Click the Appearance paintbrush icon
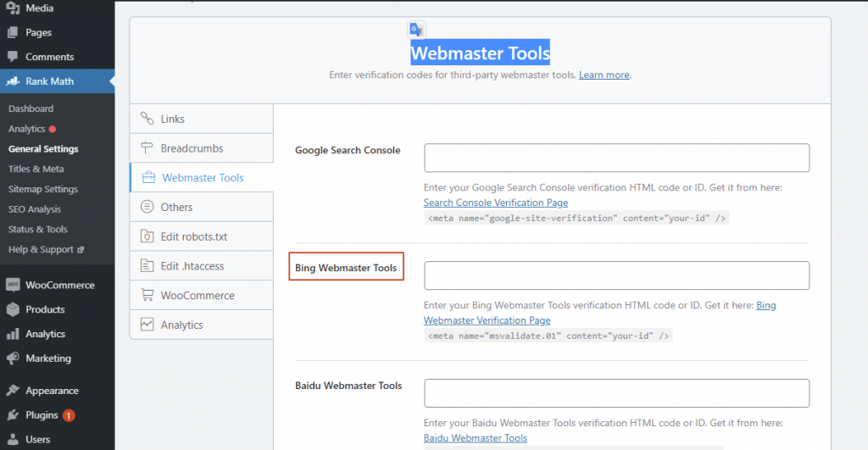The height and width of the screenshot is (450, 868). (13, 391)
